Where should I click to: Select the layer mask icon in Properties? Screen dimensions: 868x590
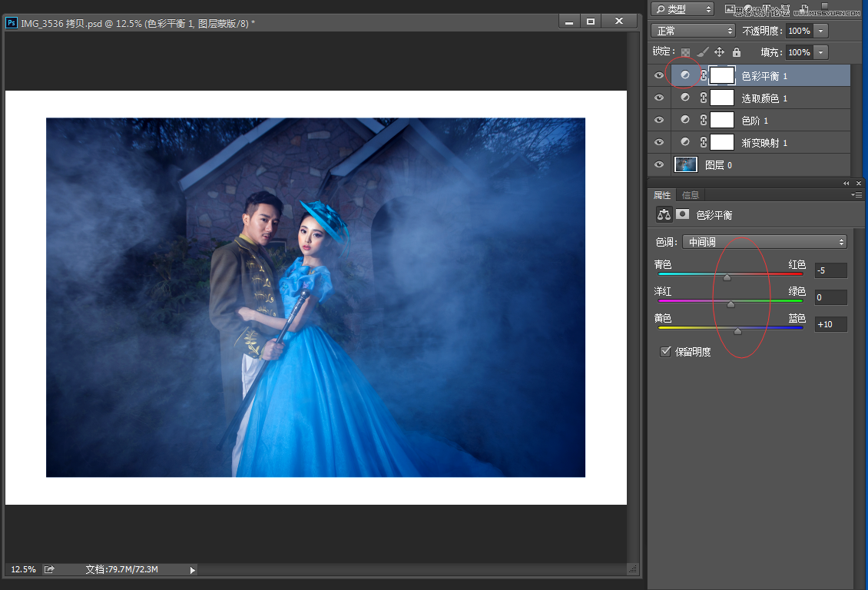point(682,214)
